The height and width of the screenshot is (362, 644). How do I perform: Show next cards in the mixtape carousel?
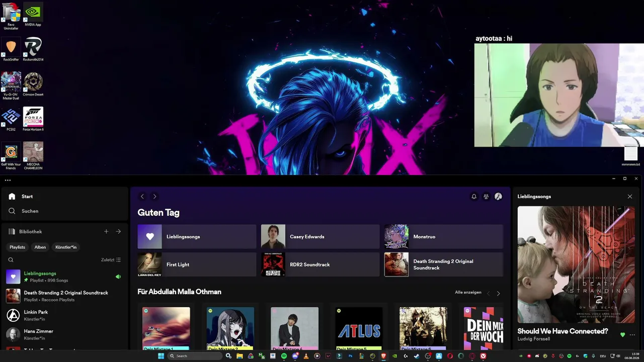[x=498, y=293]
